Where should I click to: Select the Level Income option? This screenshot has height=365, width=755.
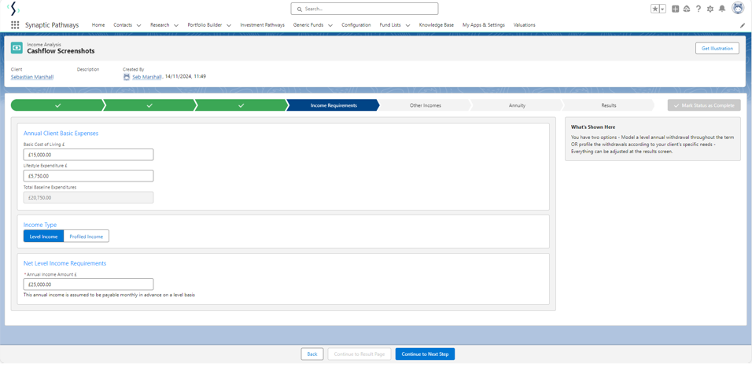tap(44, 236)
